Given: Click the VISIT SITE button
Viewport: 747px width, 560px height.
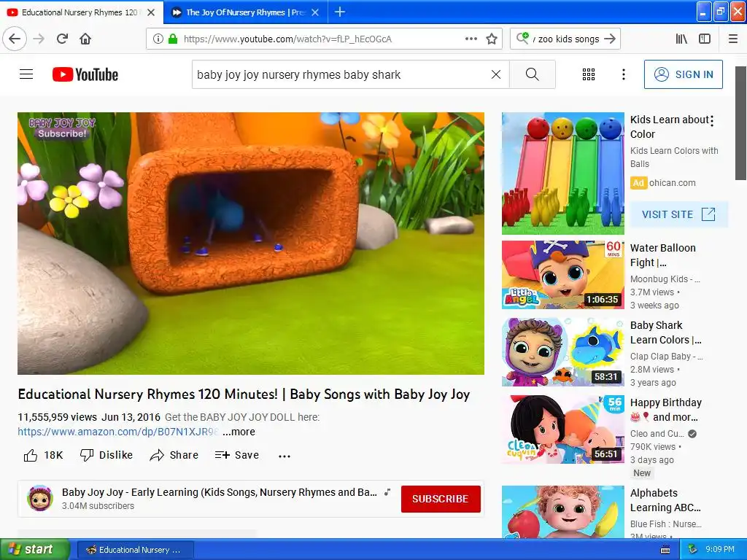Looking at the screenshot, I should click(x=678, y=214).
